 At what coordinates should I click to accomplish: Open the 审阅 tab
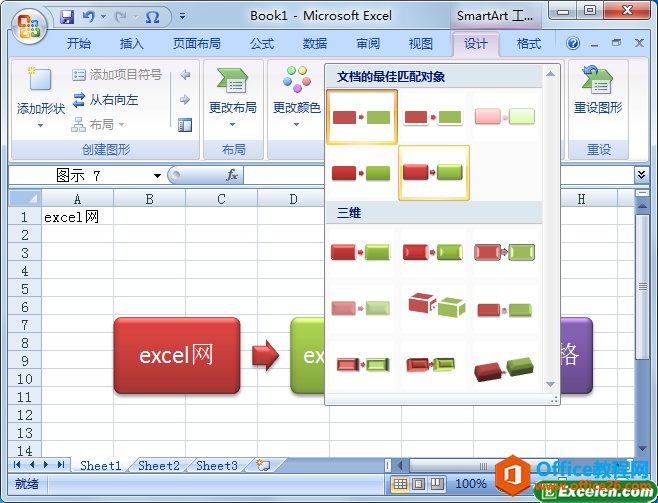(368, 44)
